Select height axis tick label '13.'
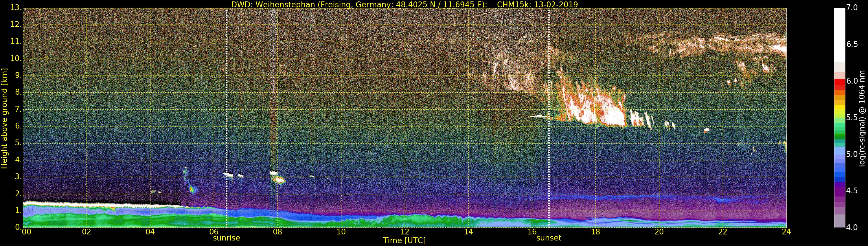Image resolution: width=868 pixels, height=246 pixels. [16, 8]
